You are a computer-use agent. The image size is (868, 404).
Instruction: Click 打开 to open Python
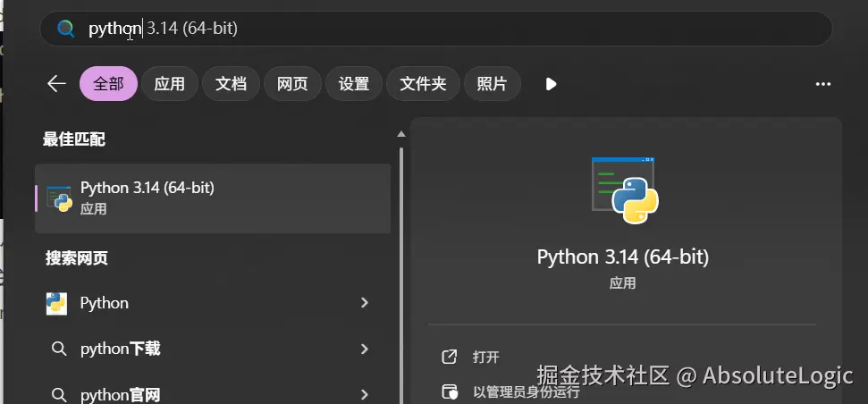click(x=486, y=357)
